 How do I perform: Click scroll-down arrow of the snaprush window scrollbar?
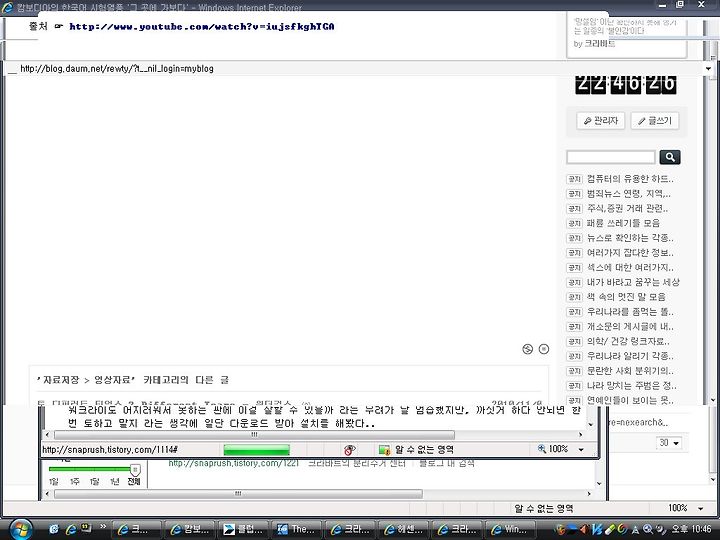591,424
